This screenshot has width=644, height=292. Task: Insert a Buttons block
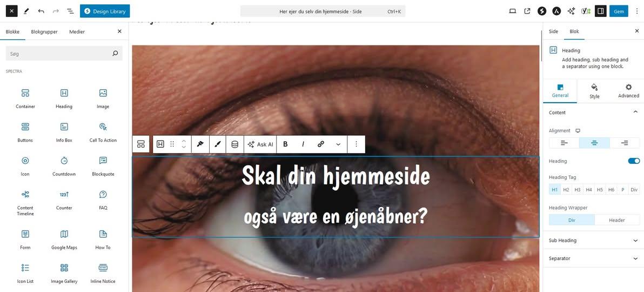(x=25, y=132)
